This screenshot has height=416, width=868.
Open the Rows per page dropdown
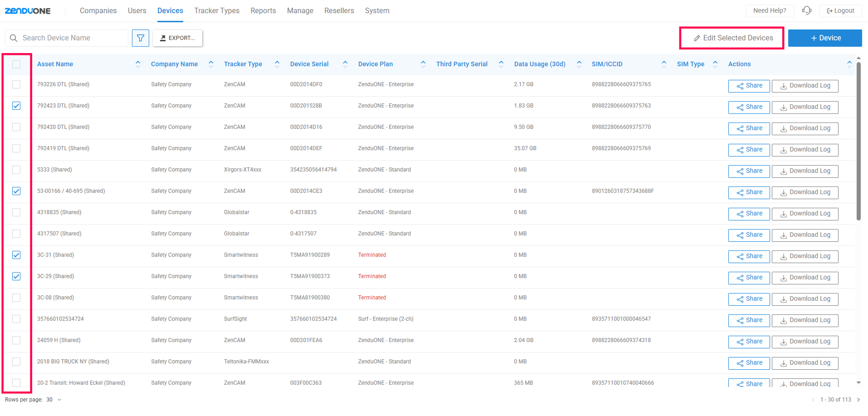point(54,400)
